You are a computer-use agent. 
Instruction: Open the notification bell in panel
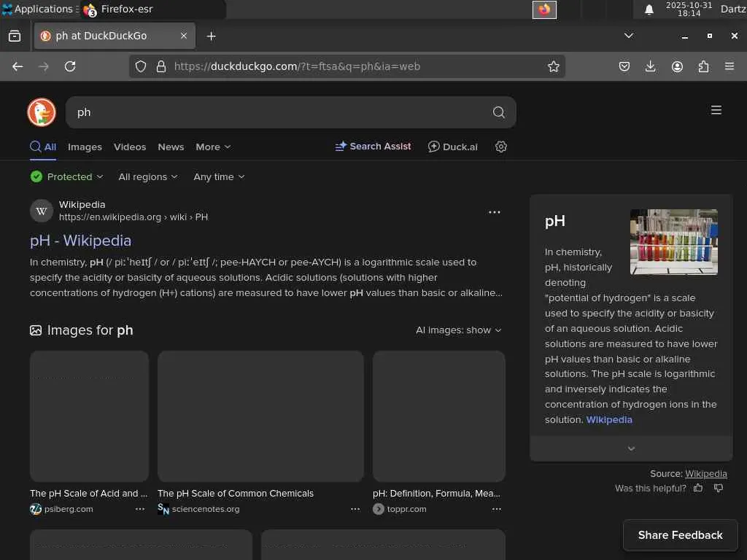tap(649, 9)
